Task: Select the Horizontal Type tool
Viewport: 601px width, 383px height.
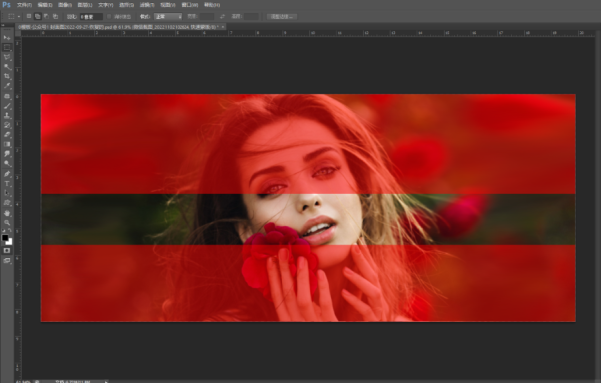Action: point(7,184)
